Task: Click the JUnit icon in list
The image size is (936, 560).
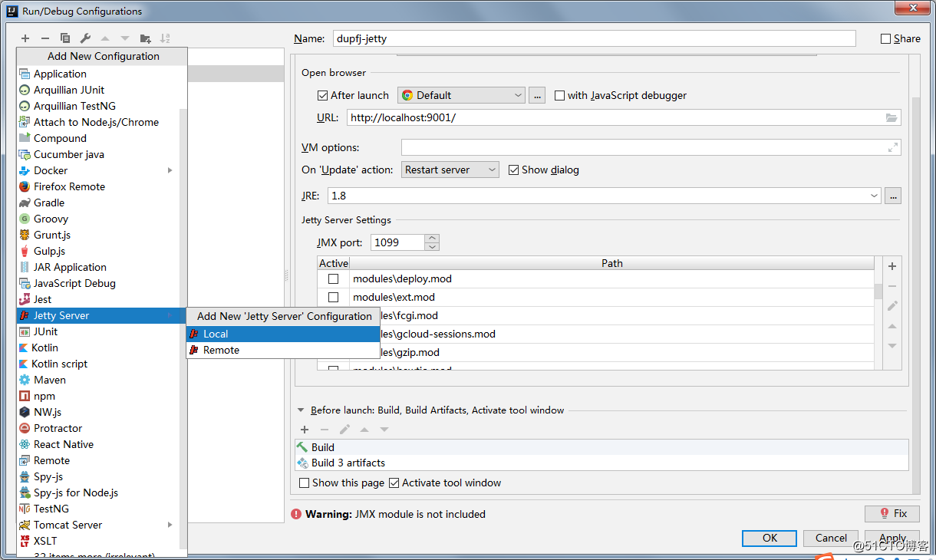Action: click(25, 331)
